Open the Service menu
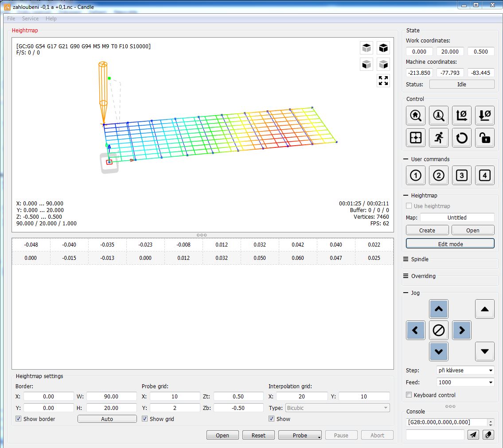The width and height of the screenshot is (503, 448). (x=30, y=19)
